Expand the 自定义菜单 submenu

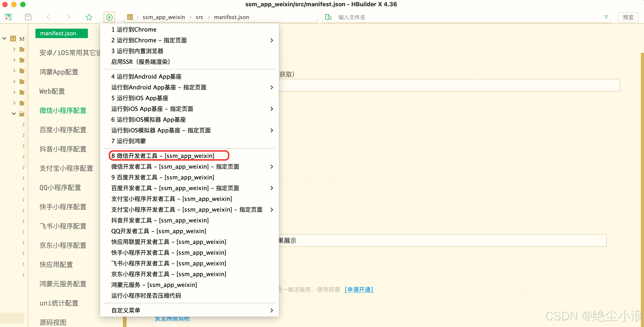pos(189,310)
